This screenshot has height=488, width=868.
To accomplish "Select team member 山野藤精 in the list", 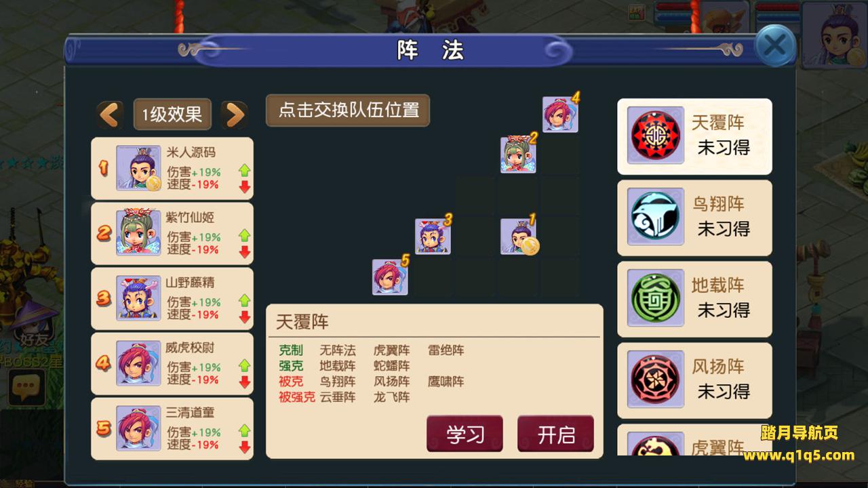I will pos(172,298).
